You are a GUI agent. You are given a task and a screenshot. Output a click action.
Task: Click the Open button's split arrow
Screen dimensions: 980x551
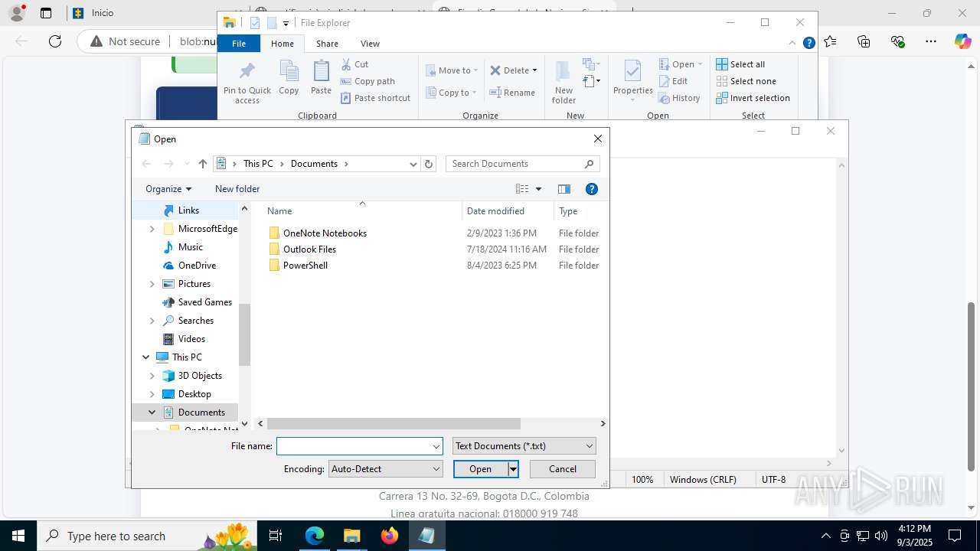tap(513, 469)
